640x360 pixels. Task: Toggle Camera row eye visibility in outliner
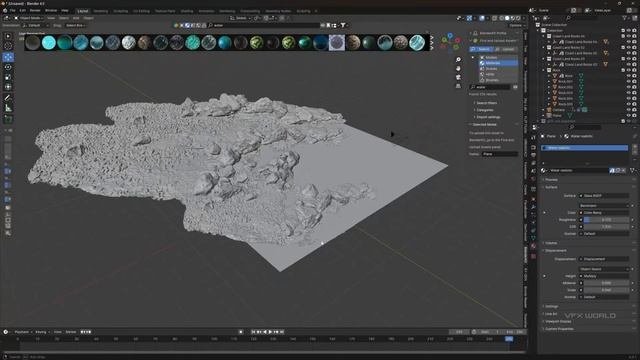tap(628, 110)
